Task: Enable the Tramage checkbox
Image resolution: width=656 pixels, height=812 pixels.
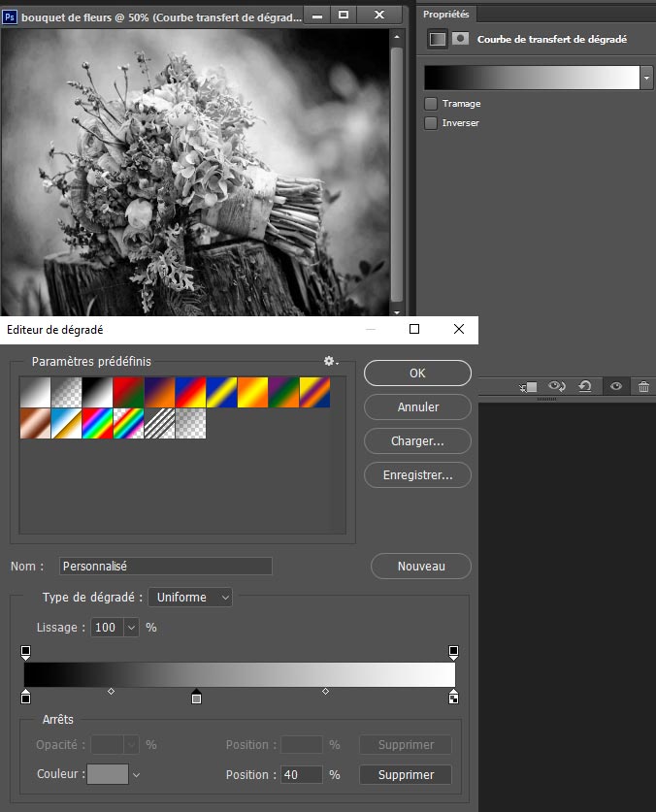Action: coord(431,103)
